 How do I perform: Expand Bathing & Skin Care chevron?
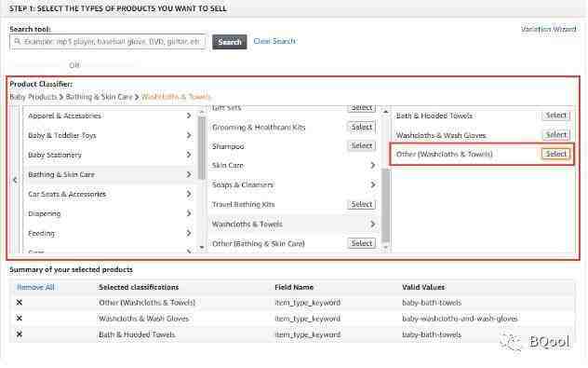point(189,174)
